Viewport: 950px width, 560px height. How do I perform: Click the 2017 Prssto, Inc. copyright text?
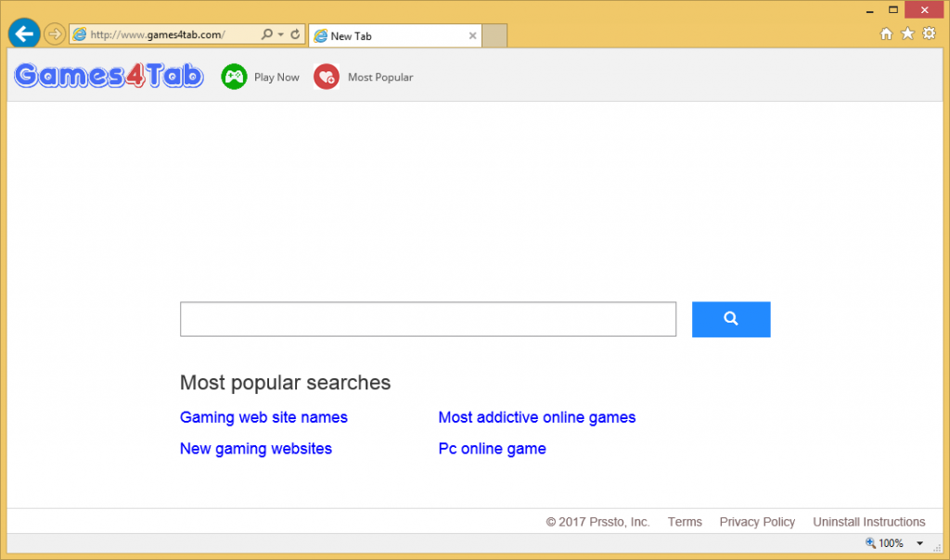(598, 522)
